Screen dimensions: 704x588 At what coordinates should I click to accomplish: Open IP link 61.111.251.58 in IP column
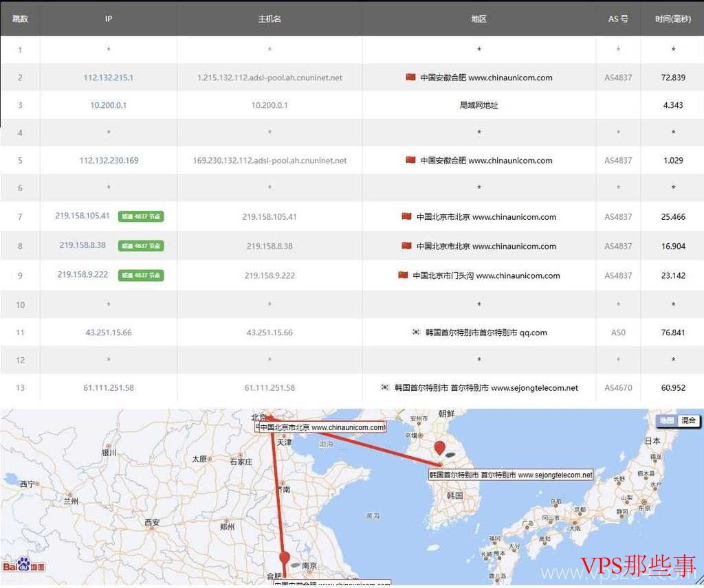click(x=109, y=388)
